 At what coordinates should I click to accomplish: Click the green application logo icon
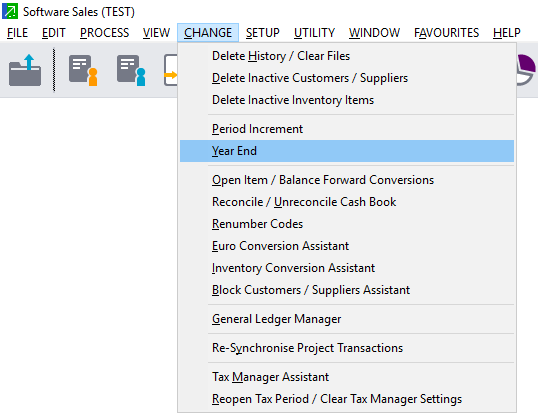coord(10,11)
